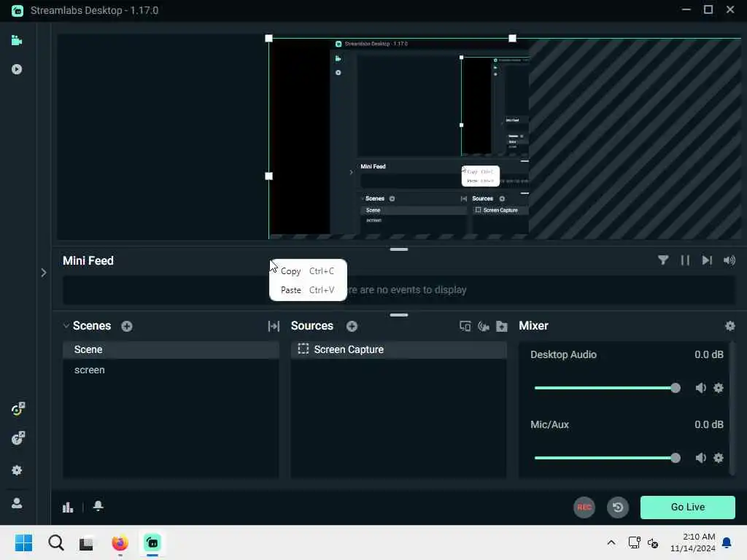
Task: Click the top-left selection handle in the preview
Action: click(x=268, y=38)
